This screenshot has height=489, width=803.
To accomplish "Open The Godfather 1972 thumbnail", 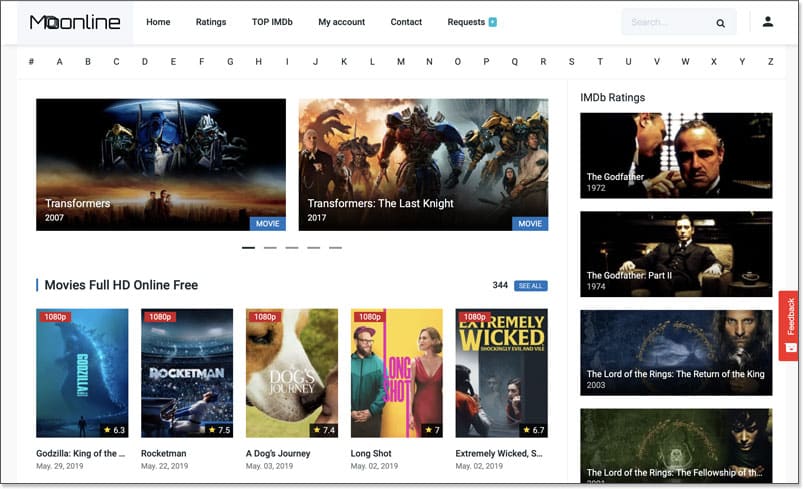I will pos(676,155).
